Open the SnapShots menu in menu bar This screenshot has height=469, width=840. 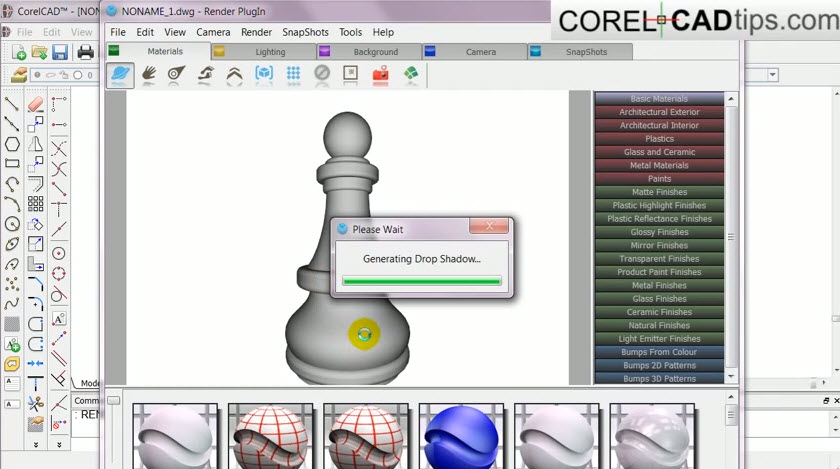click(305, 32)
